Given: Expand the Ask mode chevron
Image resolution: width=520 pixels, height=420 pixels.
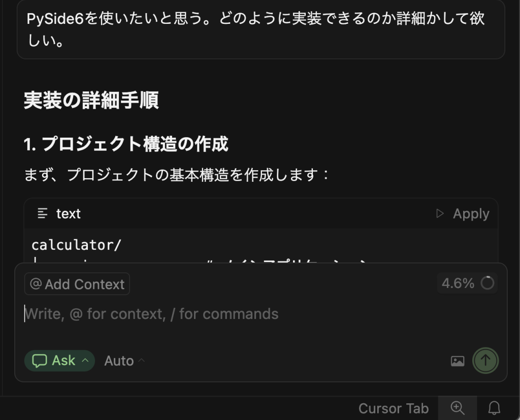Looking at the screenshot, I should click(85, 361).
